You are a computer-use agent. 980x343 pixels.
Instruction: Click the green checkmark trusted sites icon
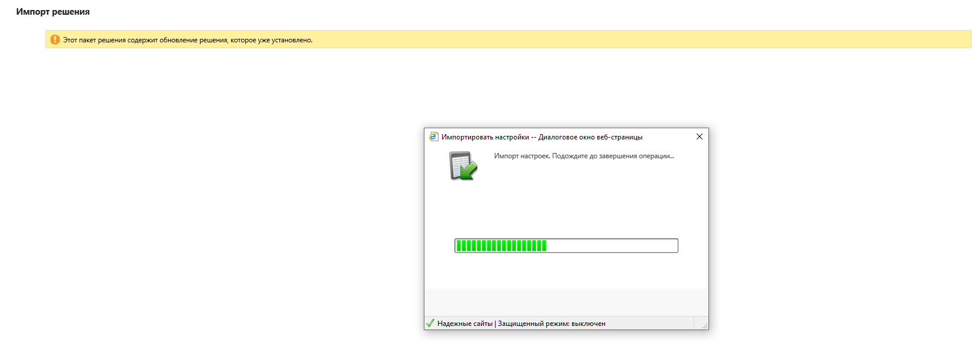click(430, 323)
